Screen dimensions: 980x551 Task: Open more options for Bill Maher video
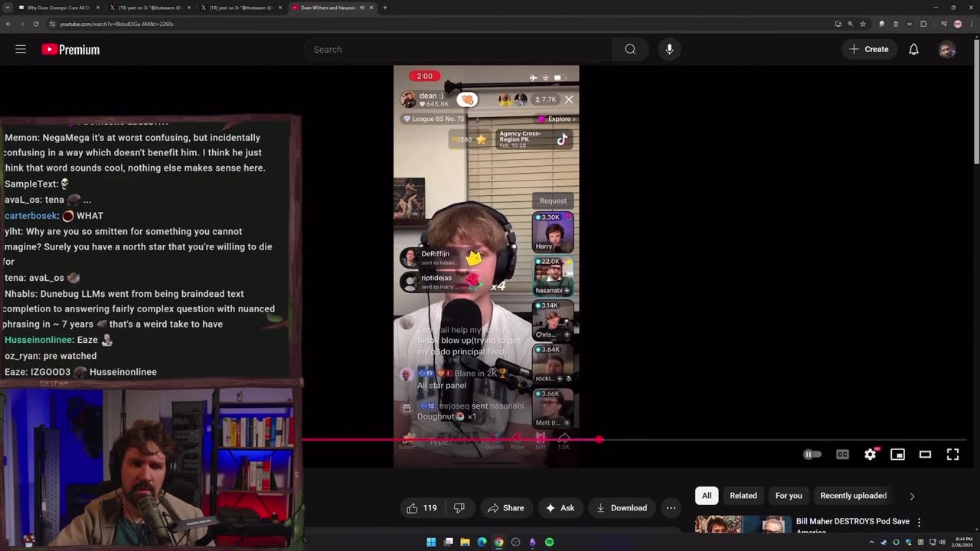click(919, 522)
